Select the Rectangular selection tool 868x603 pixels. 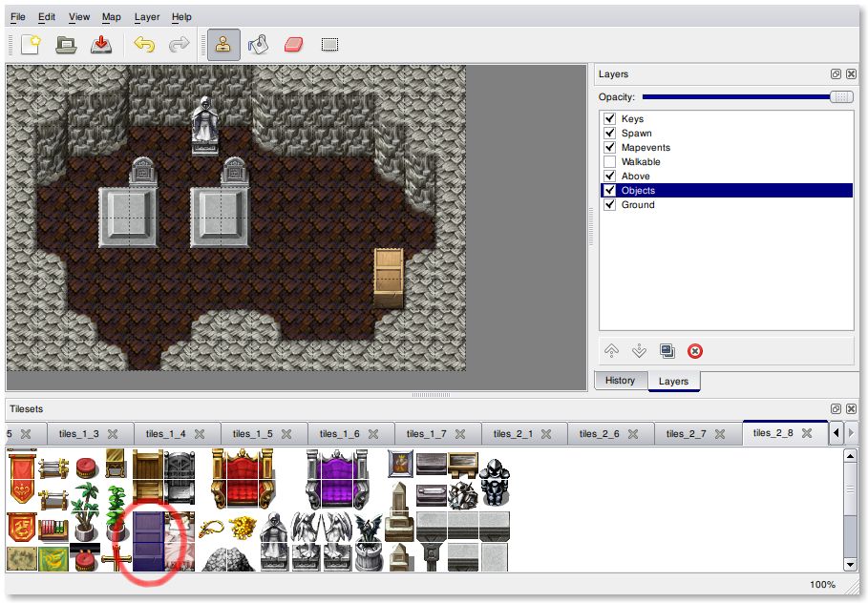click(x=329, y=45)
